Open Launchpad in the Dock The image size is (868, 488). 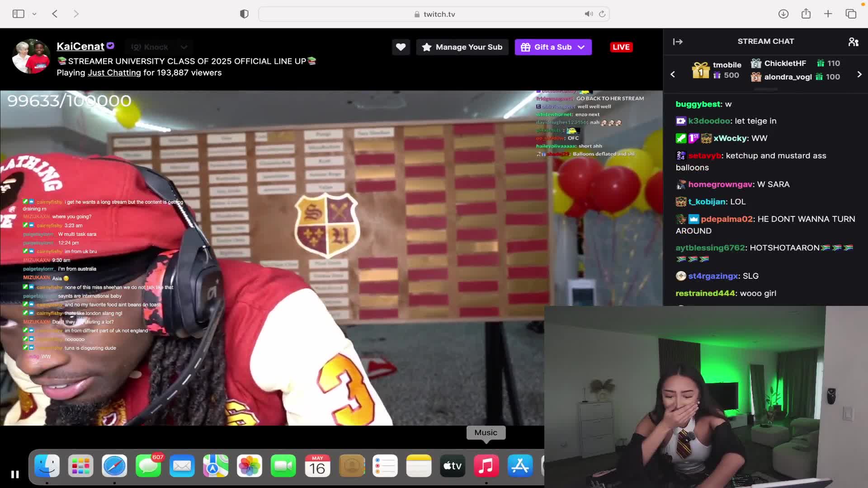click(81, 466)
